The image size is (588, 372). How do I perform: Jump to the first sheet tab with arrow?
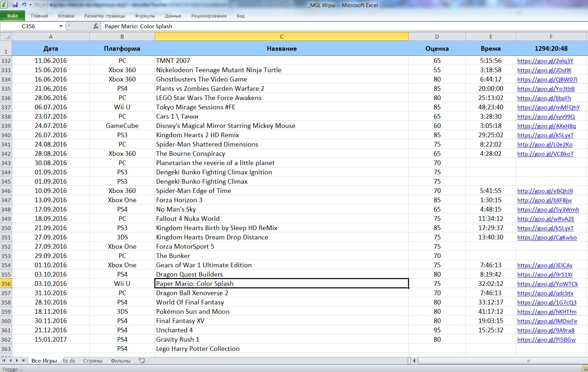click(x=4, y=361)
